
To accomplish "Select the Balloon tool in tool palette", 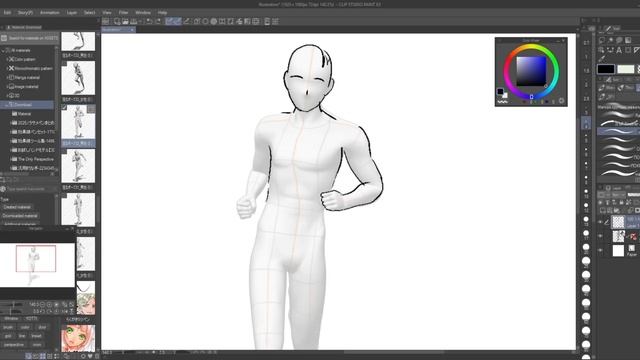I will tap(619, 40).
